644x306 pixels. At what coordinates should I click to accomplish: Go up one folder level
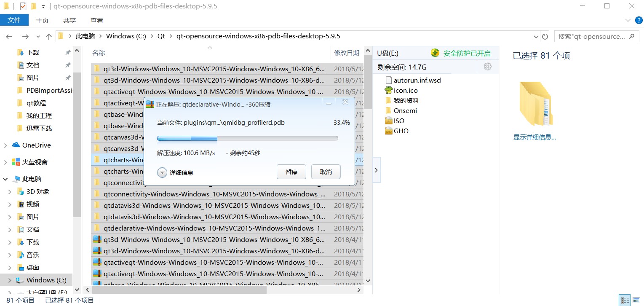click(49, 37)
